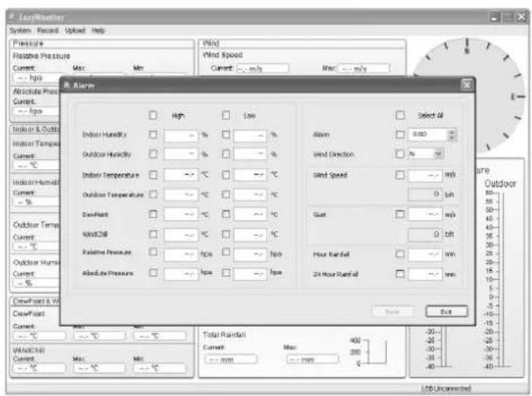
Task: Enable Outdoor Temperature high alarm checkbox
Action: [x=153, y=195]
